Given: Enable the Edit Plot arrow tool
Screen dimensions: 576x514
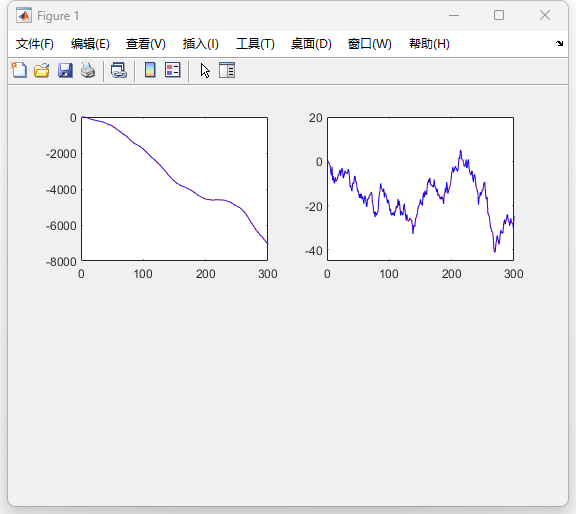Looking at the screenshot, I should pyautogui.click(x=205, y=71).
